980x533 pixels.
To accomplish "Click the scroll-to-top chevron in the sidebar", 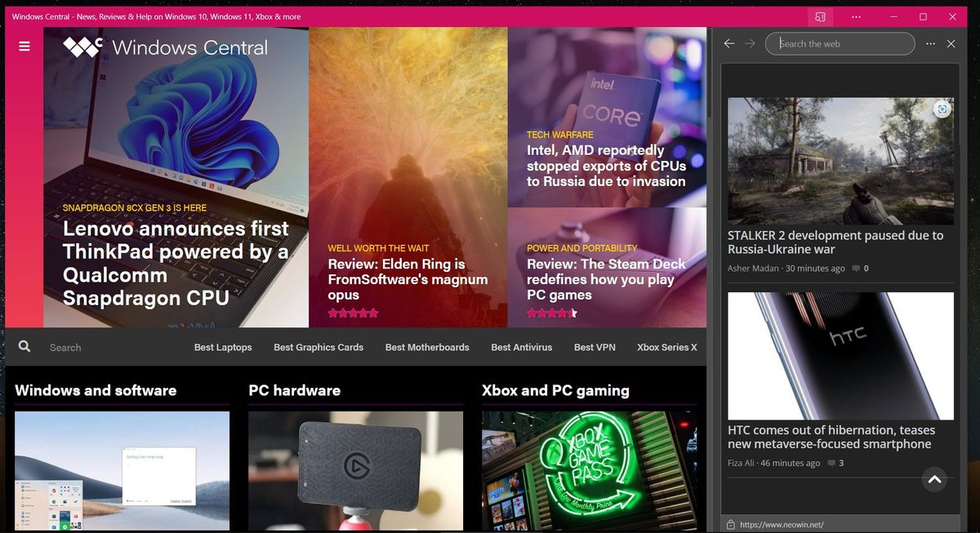I will pyautogui.click(x=934, y=479).
